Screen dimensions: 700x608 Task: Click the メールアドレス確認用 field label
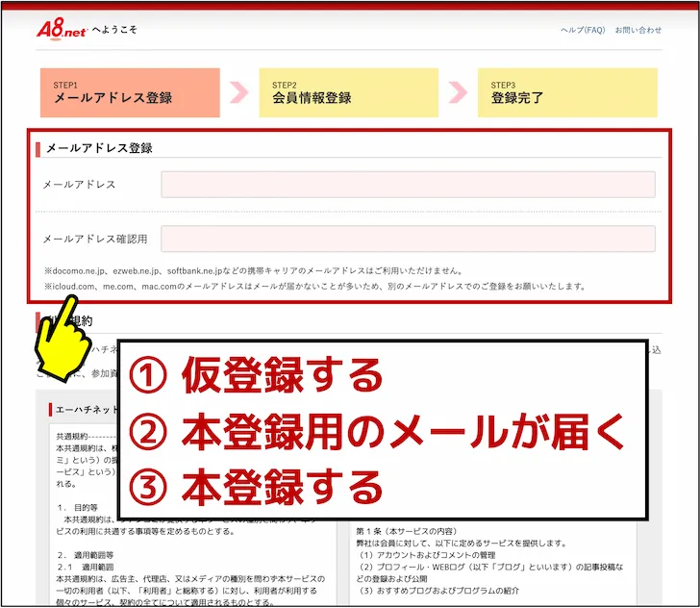[x=95, y=239]
